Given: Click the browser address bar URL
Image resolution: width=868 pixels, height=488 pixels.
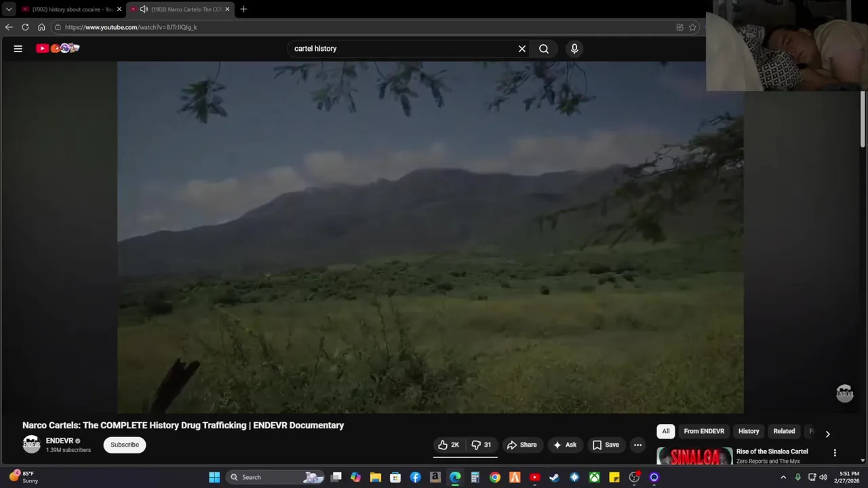Looking at the screenshot, I should click(x=131, y=27).
